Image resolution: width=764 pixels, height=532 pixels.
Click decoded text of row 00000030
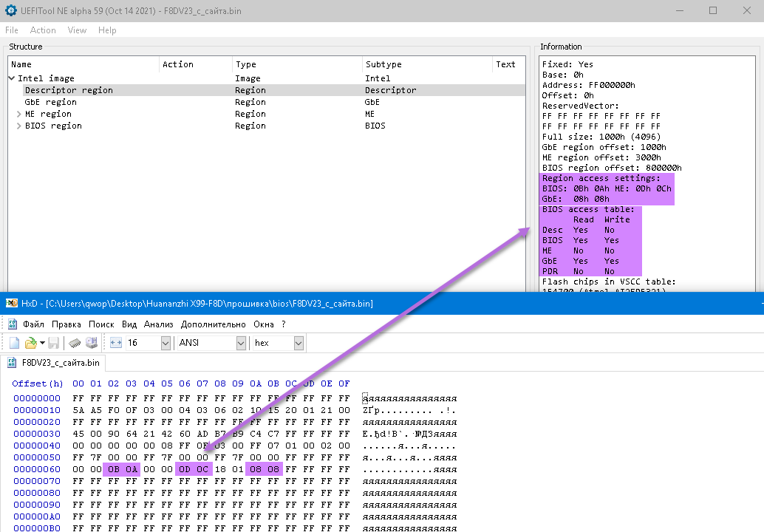[x=410, y=434]
